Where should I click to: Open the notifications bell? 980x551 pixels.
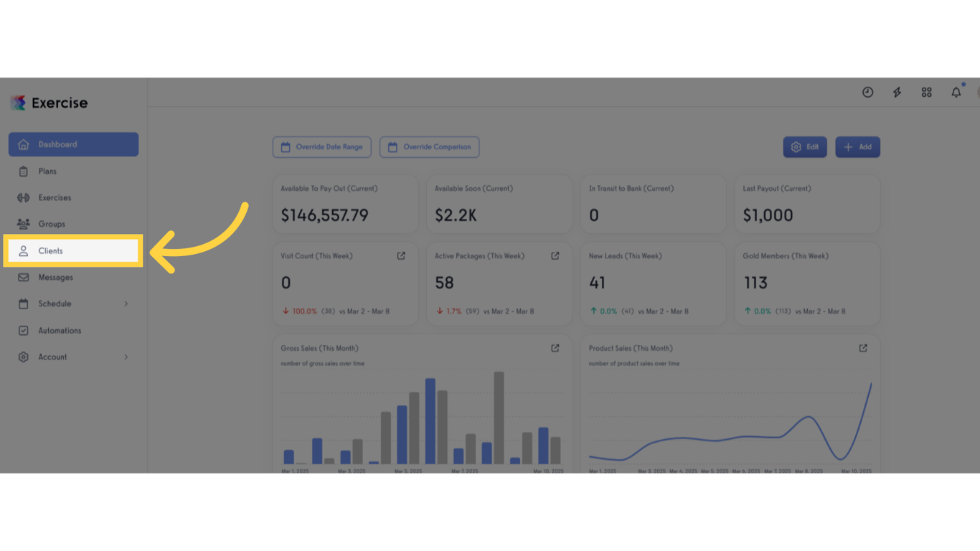pyautogui.click(x=956, y=93)
